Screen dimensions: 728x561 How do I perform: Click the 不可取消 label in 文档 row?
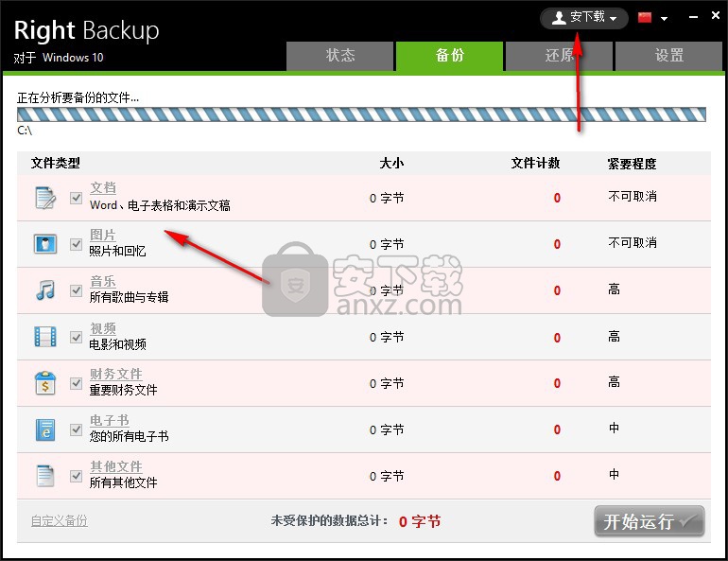[633, 197]
